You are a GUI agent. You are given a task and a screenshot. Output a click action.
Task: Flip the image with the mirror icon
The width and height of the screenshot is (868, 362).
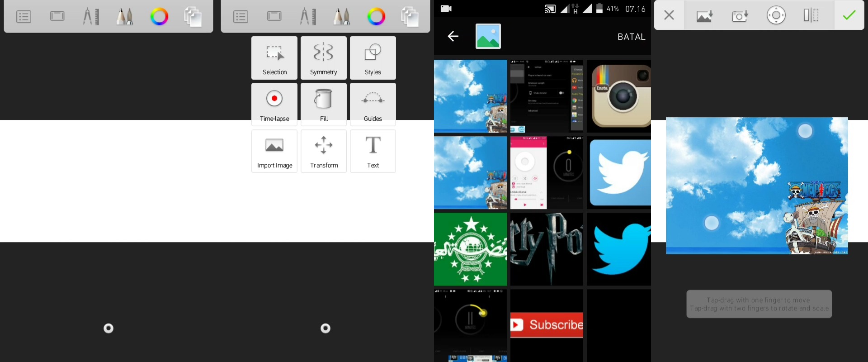(x=811, y=15)
